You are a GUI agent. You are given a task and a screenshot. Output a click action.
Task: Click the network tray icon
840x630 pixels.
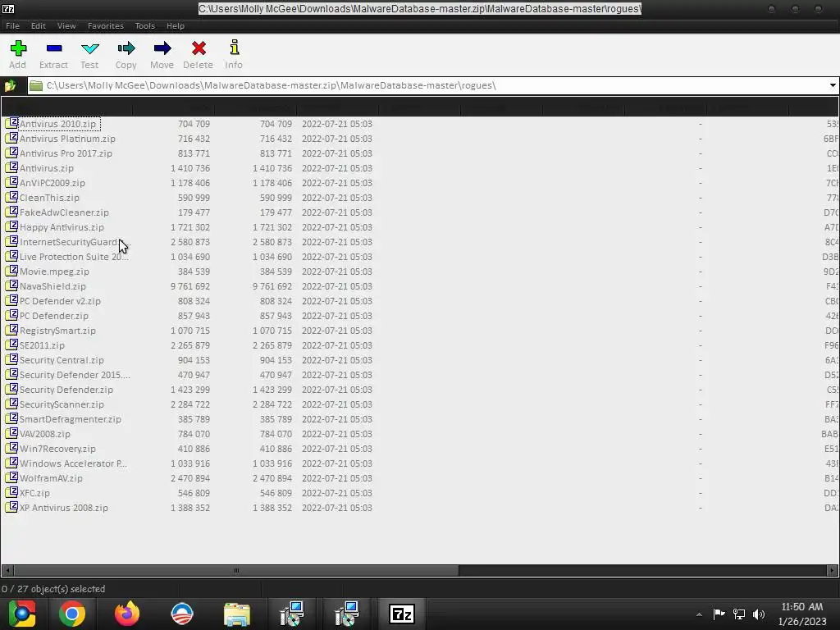pos(739,614)
